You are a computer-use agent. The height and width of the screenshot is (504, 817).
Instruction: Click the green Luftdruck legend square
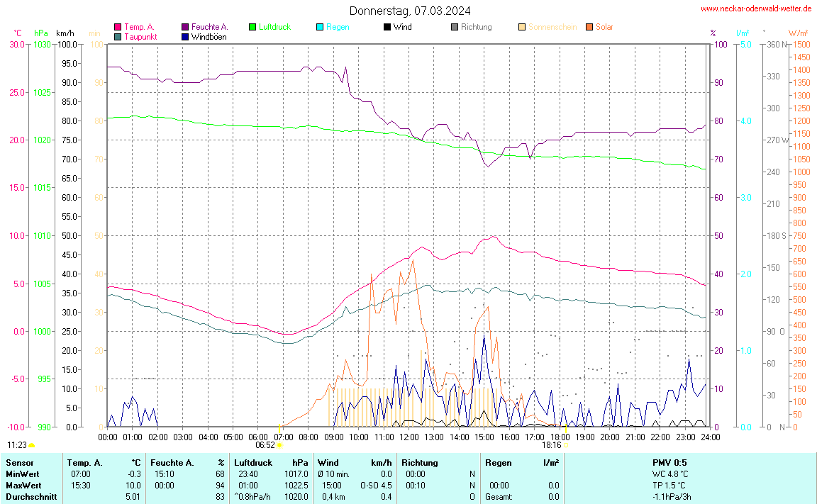[x=252, y=27]
